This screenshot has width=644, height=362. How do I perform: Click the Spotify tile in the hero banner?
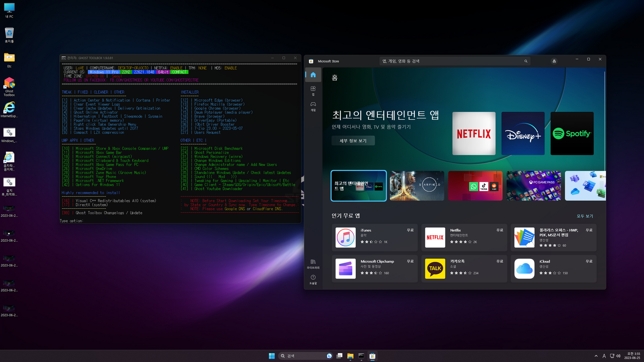(572, 133)
